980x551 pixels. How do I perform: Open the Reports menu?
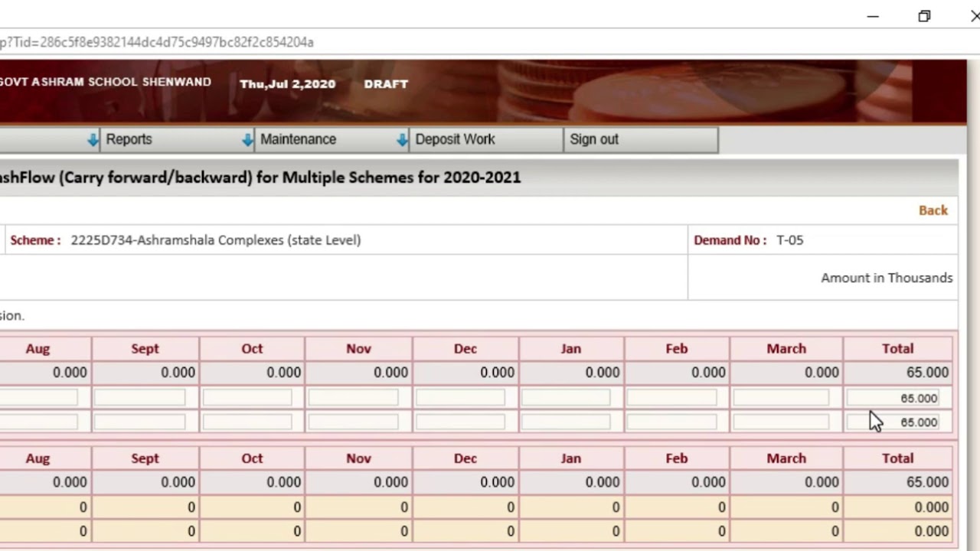click(177, 139)
